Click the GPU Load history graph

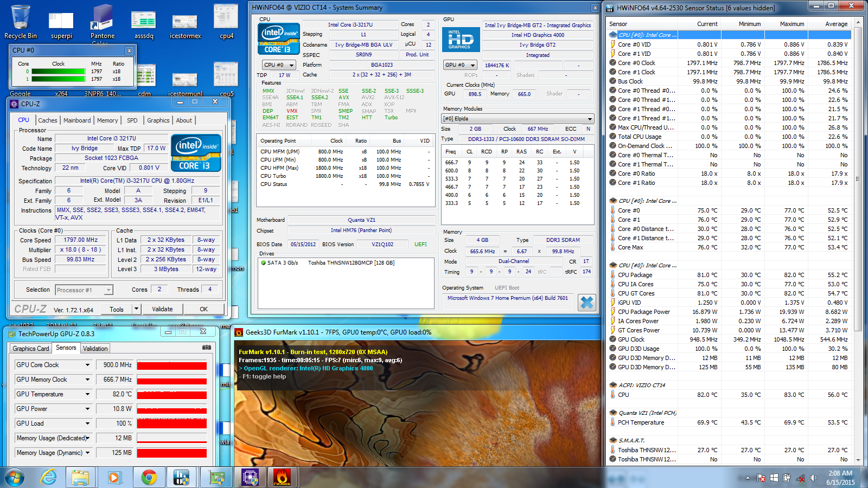tap(172, 423)
